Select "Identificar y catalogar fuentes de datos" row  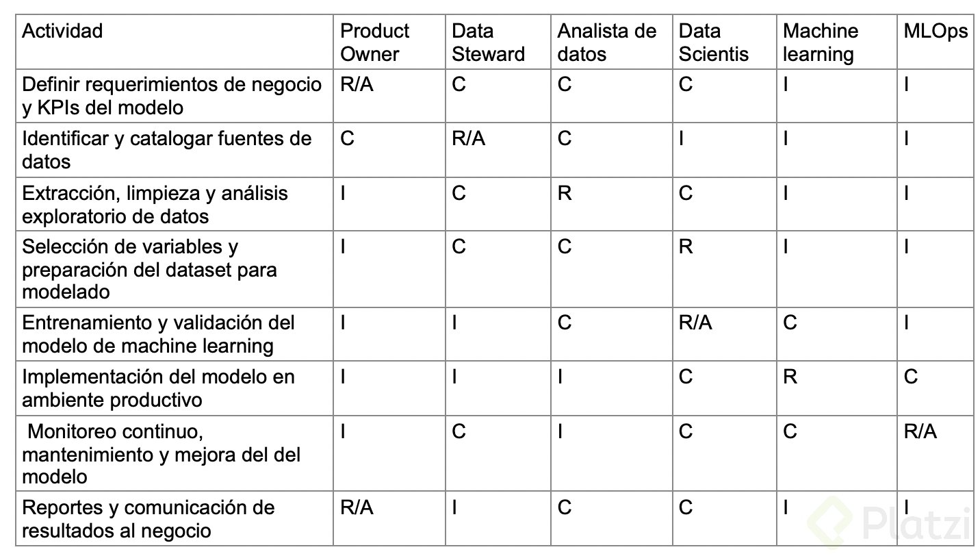click(x=166, y=150)
